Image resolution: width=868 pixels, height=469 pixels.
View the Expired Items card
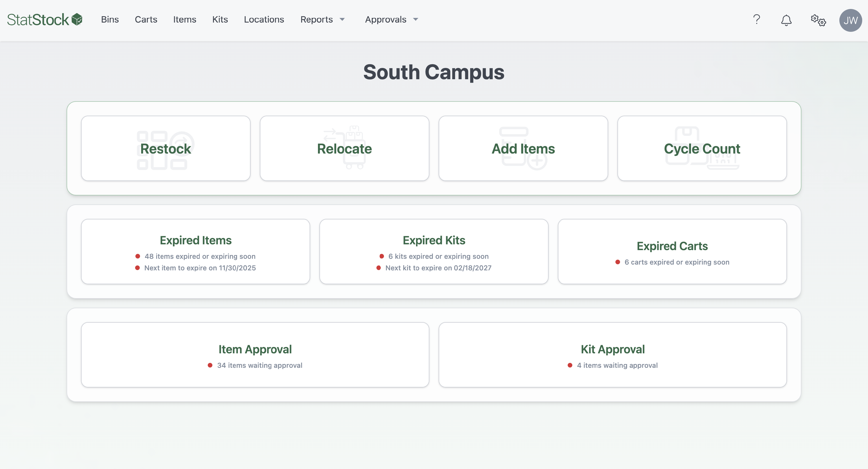coord(195,252)
